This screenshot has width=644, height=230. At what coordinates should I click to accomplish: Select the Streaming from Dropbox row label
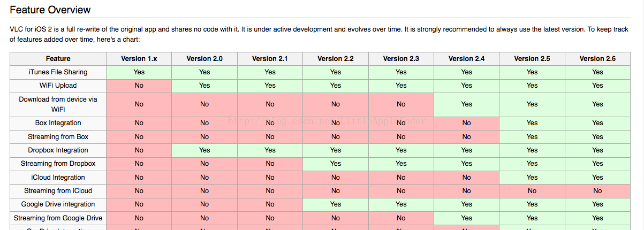(x=58, y=164)
